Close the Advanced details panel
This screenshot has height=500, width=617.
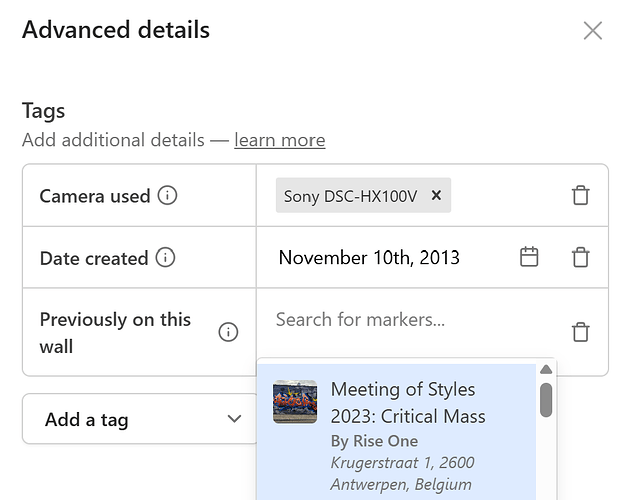click(593, 31)
